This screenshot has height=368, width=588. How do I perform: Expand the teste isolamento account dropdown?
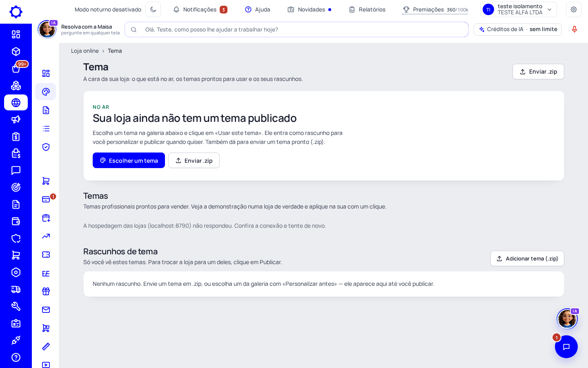[519, 9]
